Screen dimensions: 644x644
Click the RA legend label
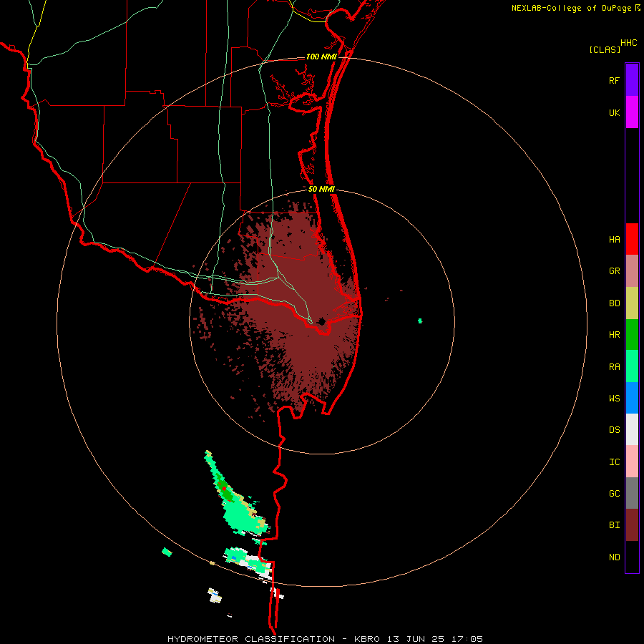pos(614,367)
